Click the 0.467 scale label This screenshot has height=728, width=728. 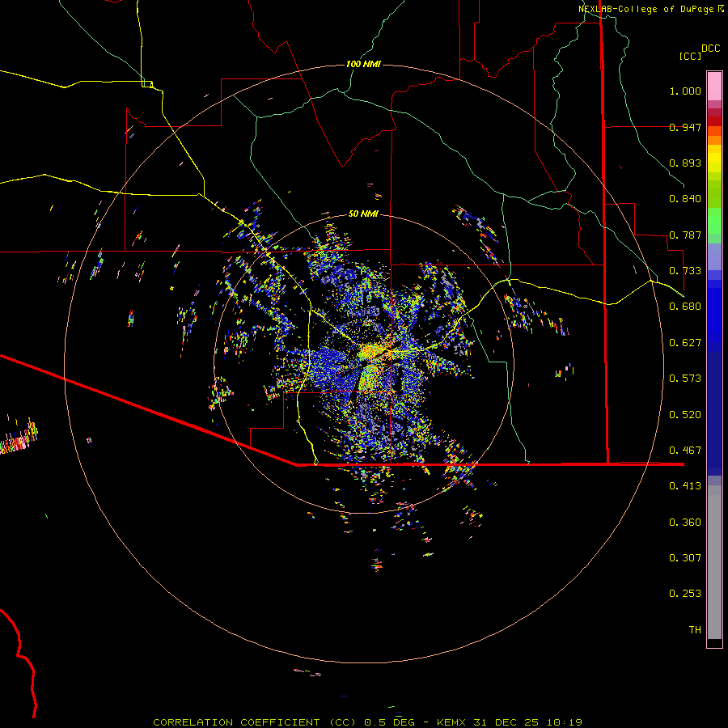(685, 451)
